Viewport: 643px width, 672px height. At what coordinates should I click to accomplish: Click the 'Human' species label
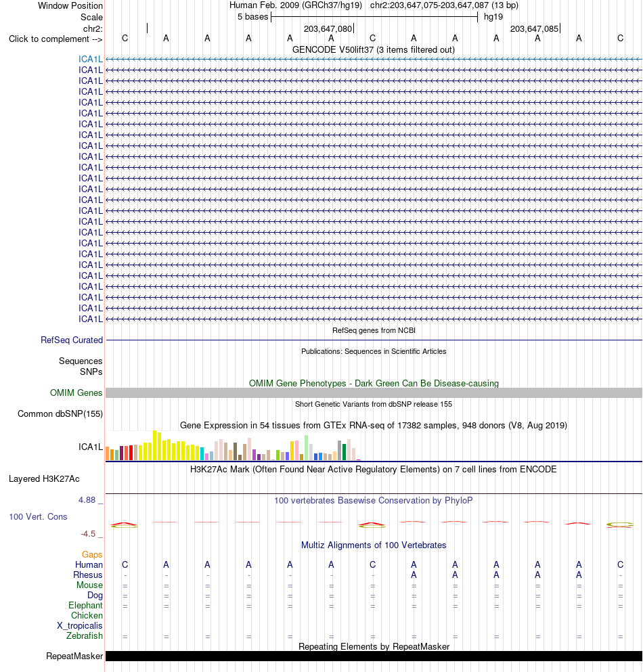(89, 564)
